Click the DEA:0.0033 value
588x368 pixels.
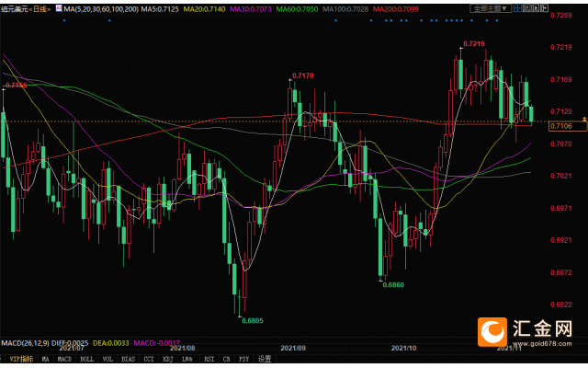pyautogui.click(x=110, y=343)
